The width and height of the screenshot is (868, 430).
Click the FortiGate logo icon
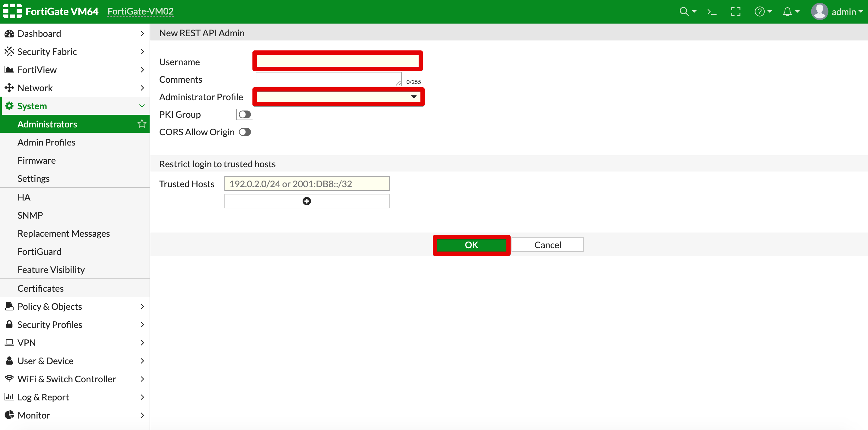tap(12, 11)
